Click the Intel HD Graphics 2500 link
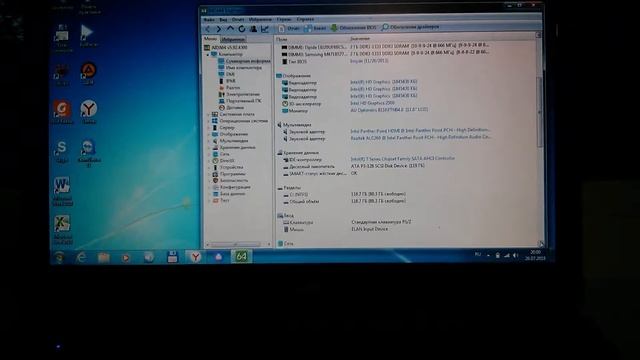Viewport: 640px width, 360px height. point(373,103)
